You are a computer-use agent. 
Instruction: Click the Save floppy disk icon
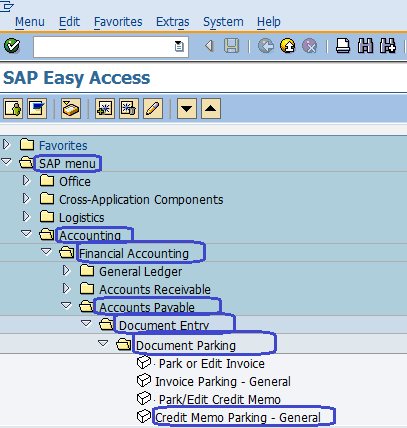pos(231,46)
